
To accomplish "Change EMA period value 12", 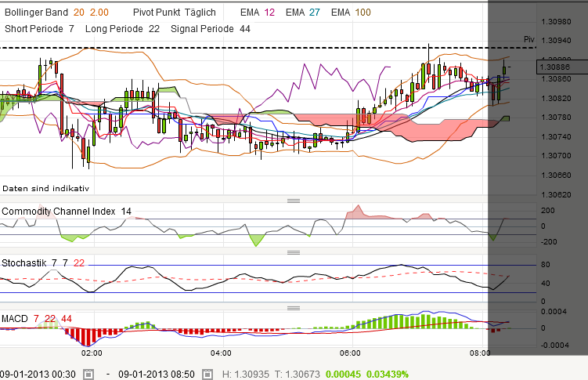I will [x=269, y=13].
